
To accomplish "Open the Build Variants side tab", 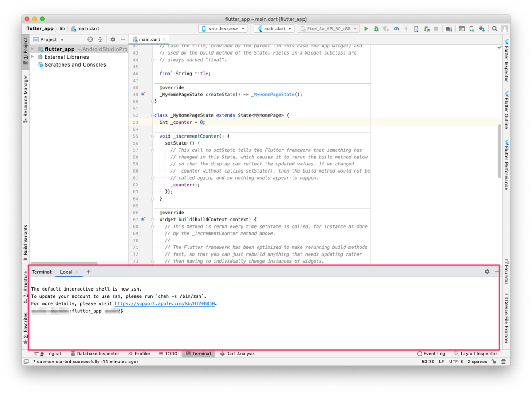I will tap(25, 243).
